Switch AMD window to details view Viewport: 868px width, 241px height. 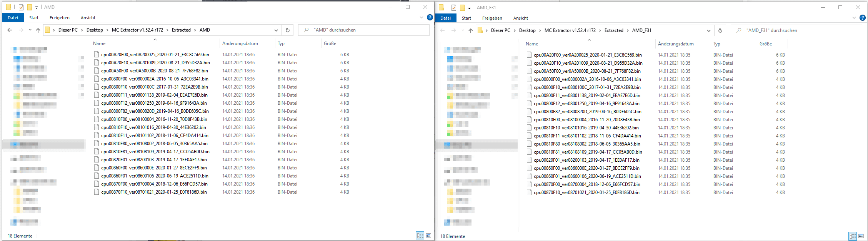coord(420,236)
